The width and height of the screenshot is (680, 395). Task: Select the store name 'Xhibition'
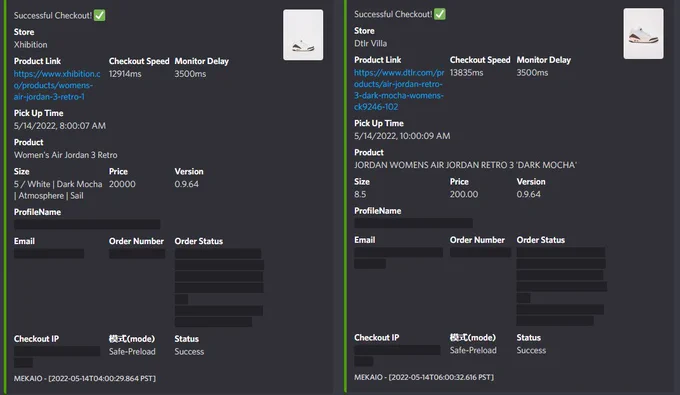(x=30, y=45)
